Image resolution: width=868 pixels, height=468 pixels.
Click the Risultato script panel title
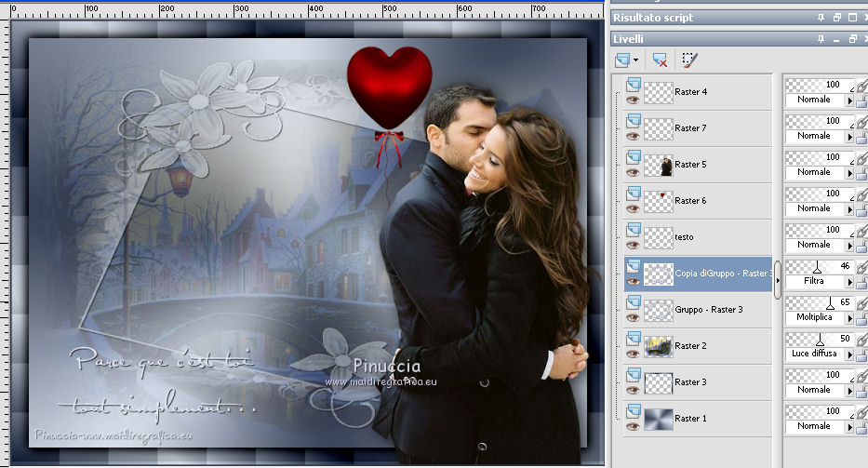click(653, 18)
